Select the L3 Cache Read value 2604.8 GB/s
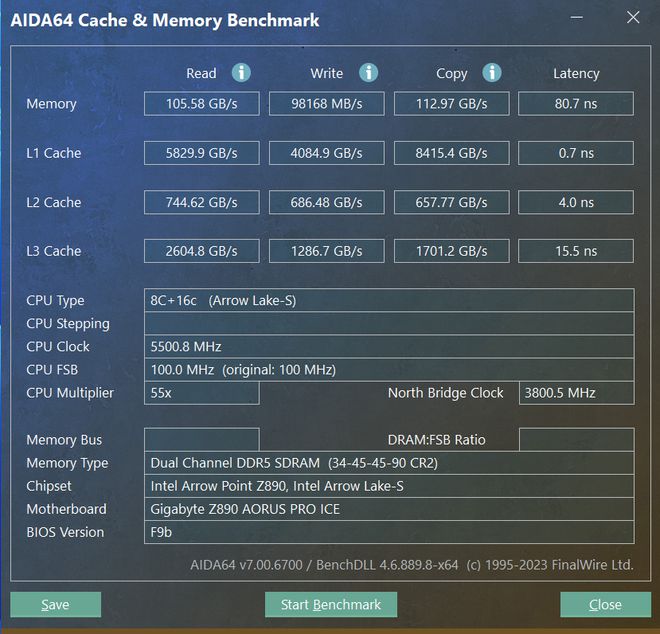 pos(202,251)
